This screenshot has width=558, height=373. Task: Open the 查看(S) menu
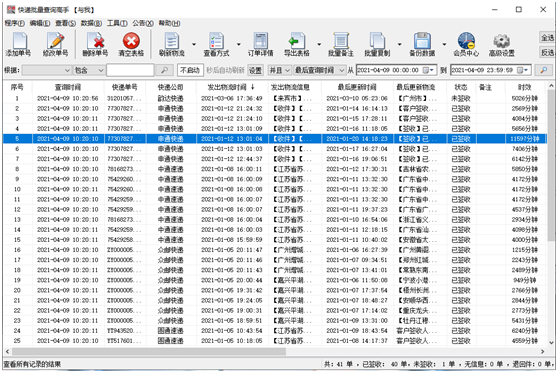pos(65,23)
